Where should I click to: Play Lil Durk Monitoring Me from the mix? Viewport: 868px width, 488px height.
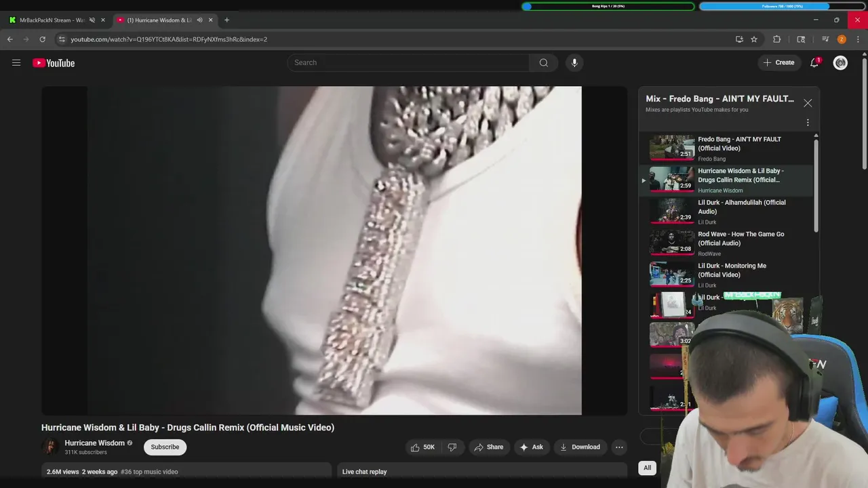726,275
